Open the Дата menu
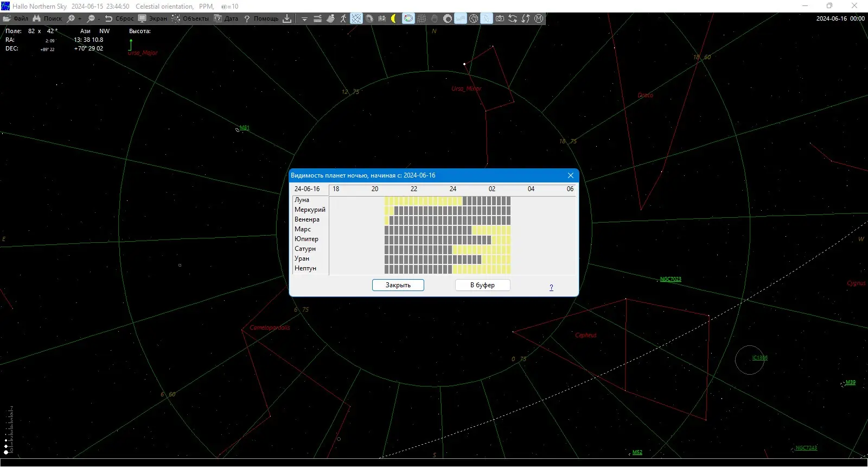868x467 pixels. [x=226, y=18]
